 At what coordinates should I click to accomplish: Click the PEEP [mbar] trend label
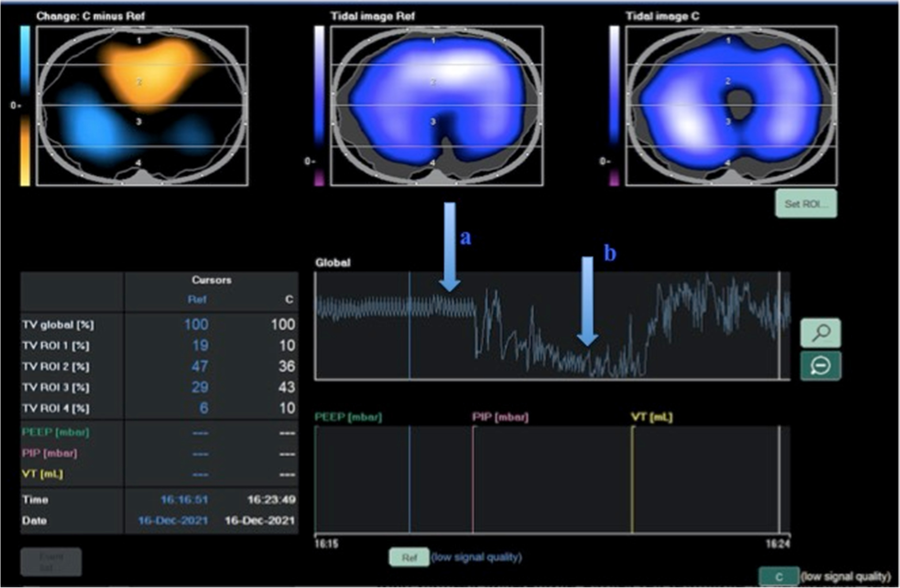coord(348,417)
